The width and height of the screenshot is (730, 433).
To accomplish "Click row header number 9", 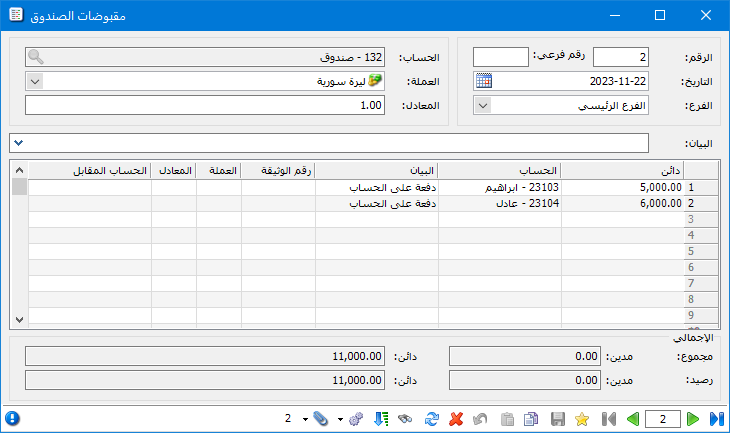I will (700, 315).
